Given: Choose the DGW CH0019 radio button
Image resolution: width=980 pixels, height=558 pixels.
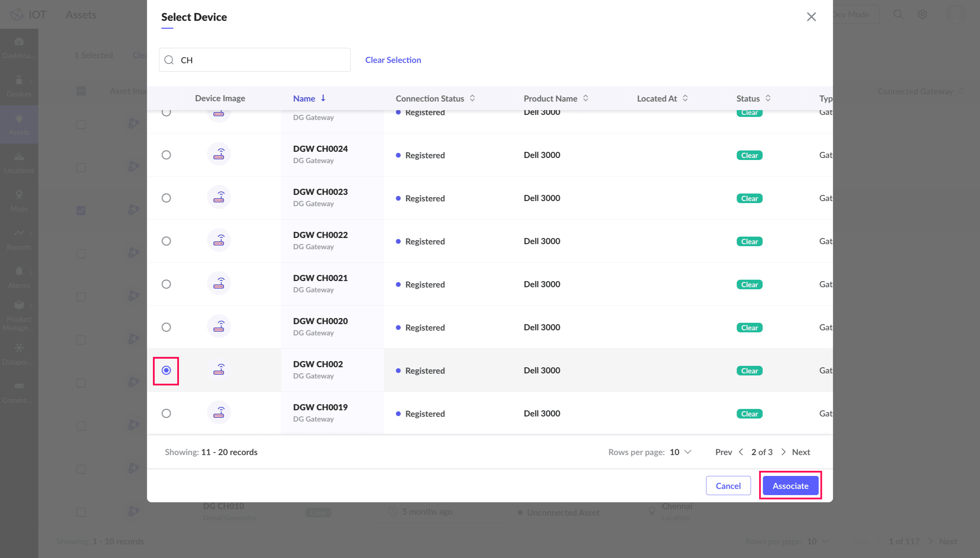Looking at the screenshot, I should [x=166, y=413].
